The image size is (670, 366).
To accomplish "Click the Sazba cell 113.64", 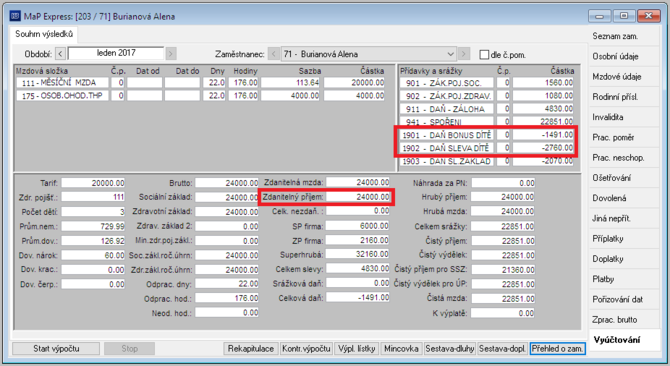I will click(x=290, y=83).
